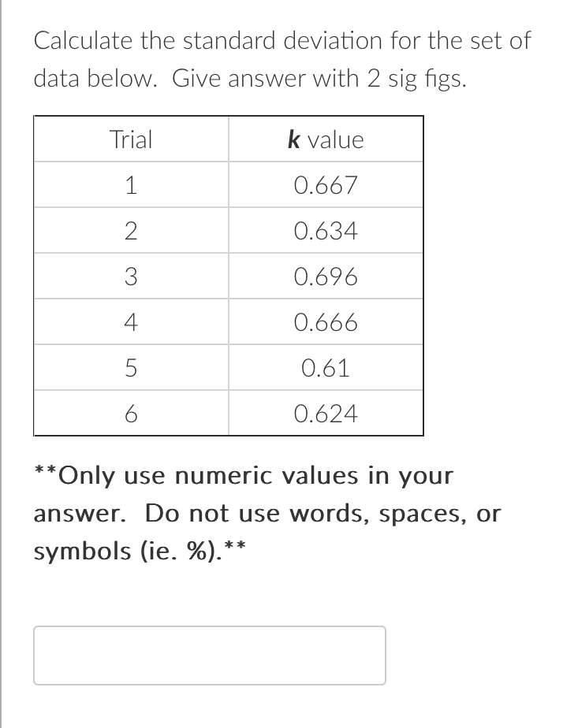Select Trial 3 in the table
This screenshot has width=563, height=728.
pyautogui.click(x=131, y=277)
